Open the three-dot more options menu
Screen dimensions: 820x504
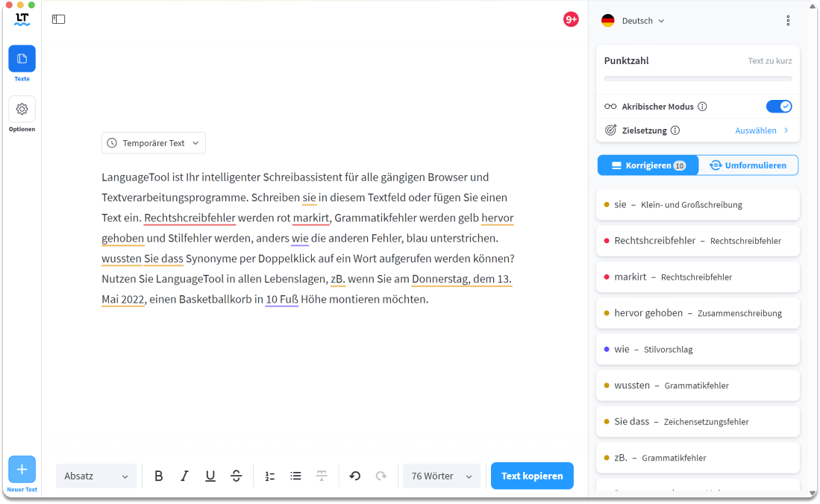(x=788, y=20)
